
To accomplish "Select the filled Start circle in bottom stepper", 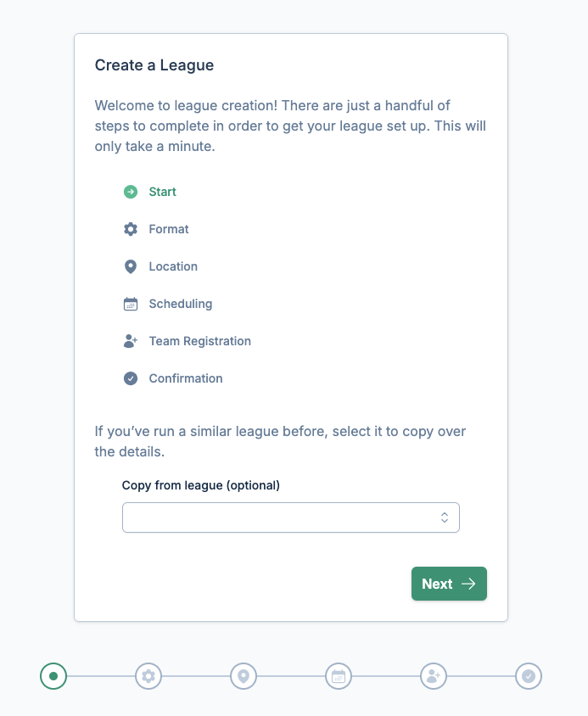I will coord(53,676).
